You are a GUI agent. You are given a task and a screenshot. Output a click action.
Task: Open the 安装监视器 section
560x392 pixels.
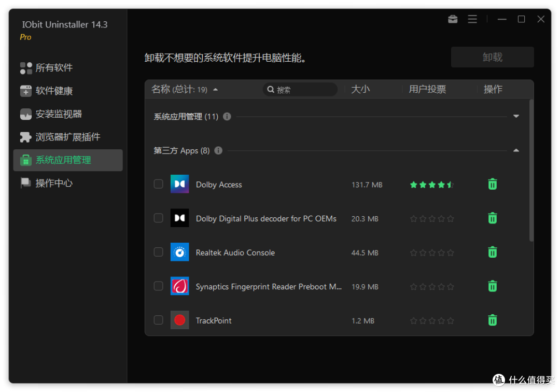[x=68, y=114]
